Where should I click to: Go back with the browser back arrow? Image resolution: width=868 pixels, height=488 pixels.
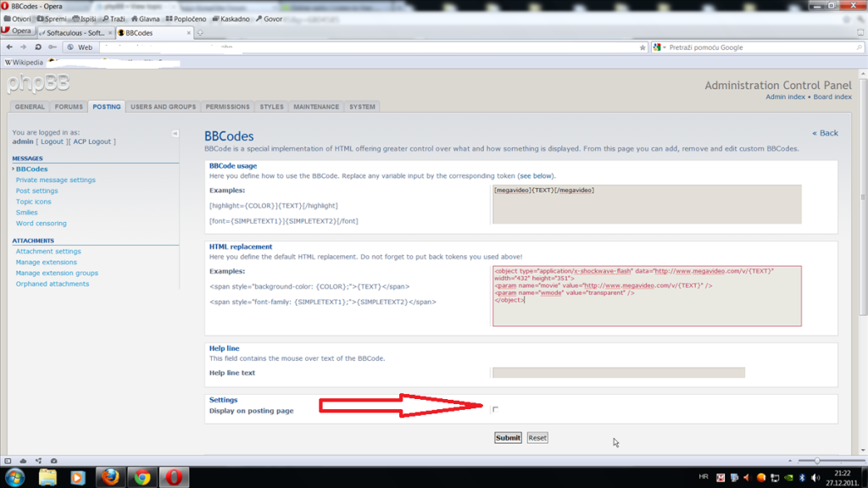(x=9, y=47)
